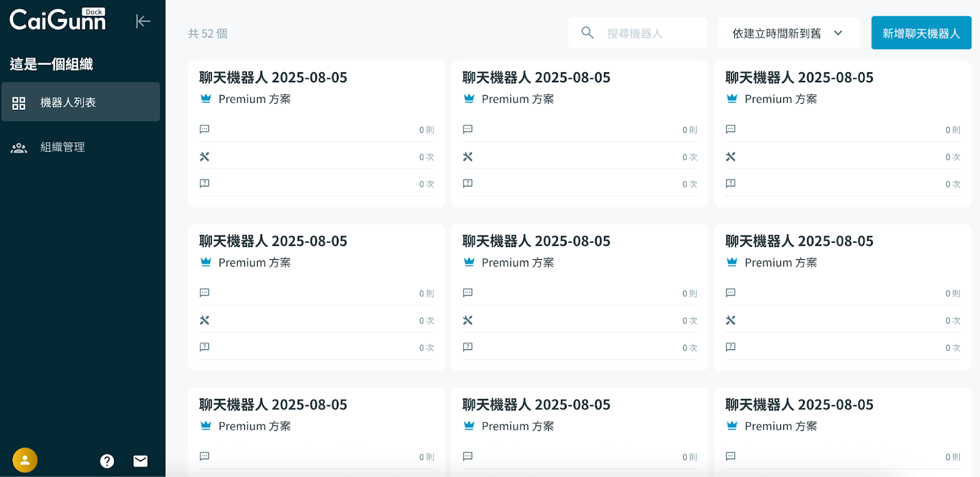Screen dimensions: 980x477
Task: Open the bottom-left chatbot card title
Action: (273, 405)
